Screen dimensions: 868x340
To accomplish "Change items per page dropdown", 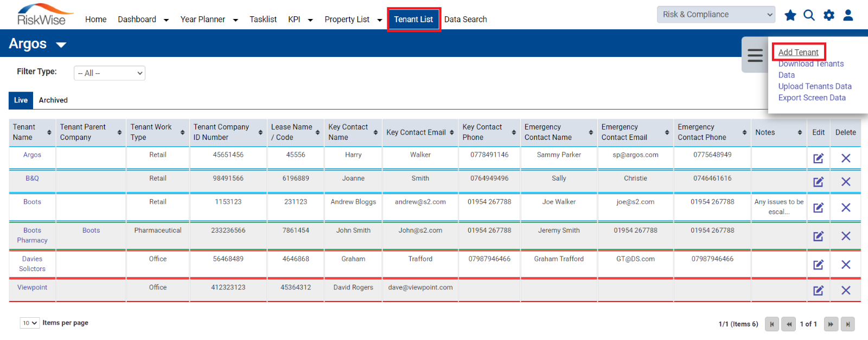I will [x=30, y=323].
